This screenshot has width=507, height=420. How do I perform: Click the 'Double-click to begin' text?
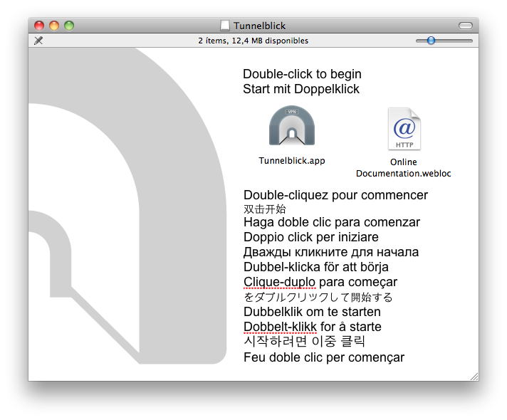302,74
